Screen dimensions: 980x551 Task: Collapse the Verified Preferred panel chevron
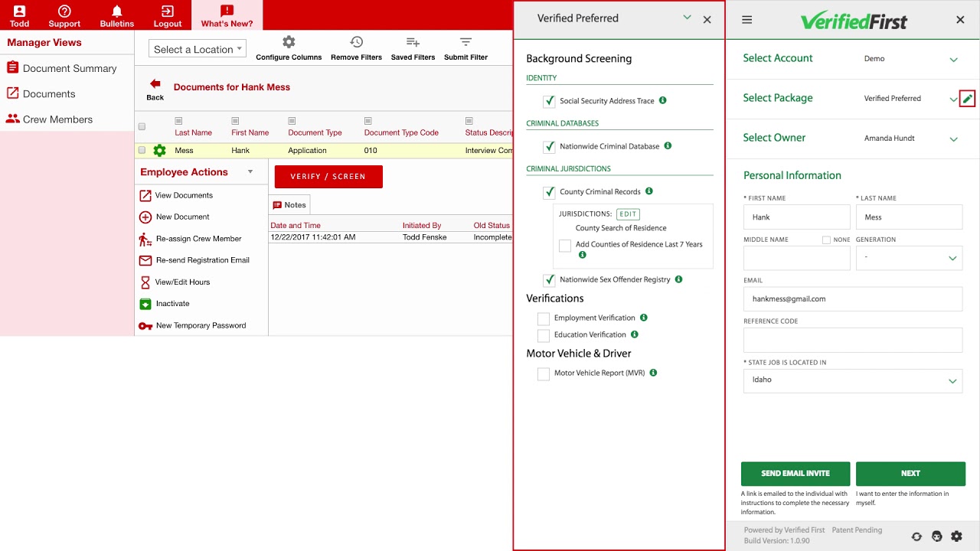pos(687,18)
